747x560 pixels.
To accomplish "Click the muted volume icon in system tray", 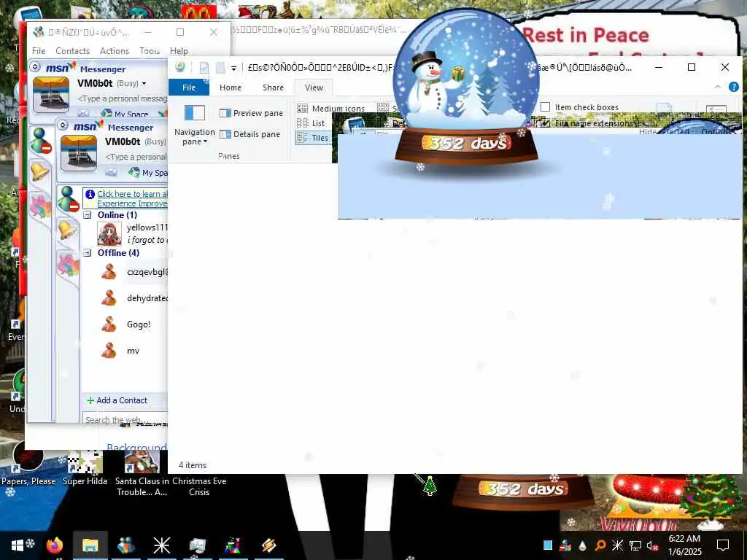I will [652, 545].
